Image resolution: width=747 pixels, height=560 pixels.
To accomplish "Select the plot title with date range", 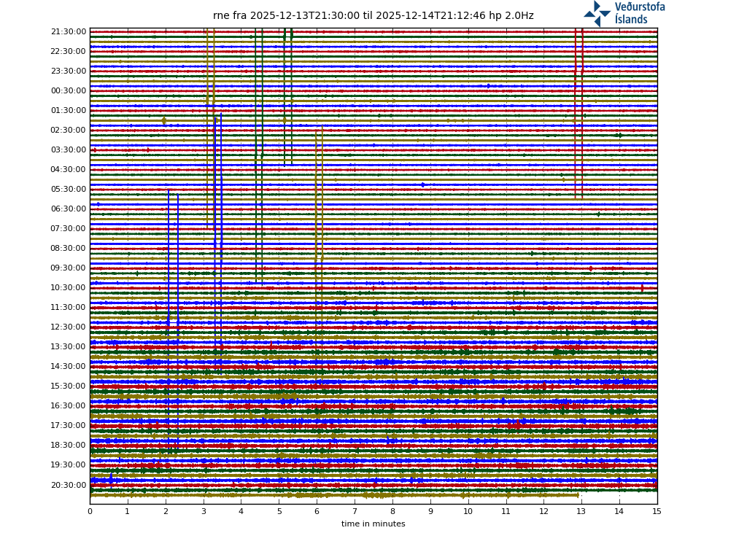I will (x=373, y=15).
